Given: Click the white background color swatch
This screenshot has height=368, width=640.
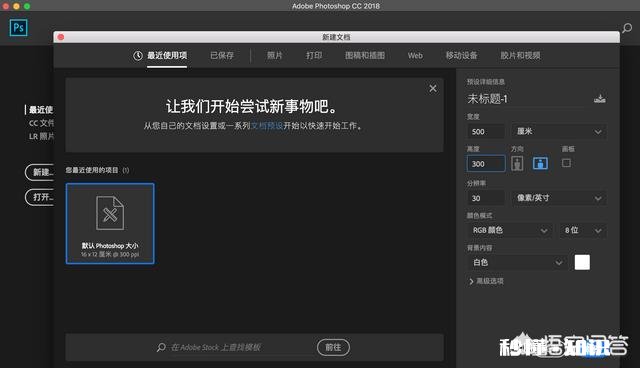Looking at the screenshot, I should point(582,262).
